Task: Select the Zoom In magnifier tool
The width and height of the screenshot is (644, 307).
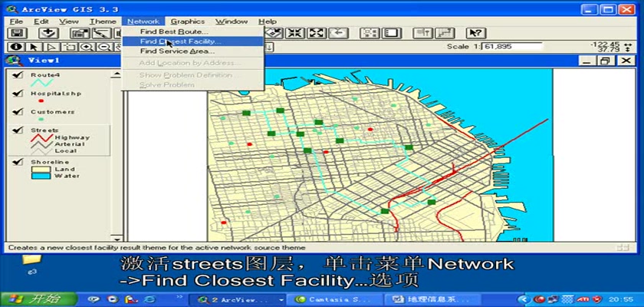Action: 86,47
